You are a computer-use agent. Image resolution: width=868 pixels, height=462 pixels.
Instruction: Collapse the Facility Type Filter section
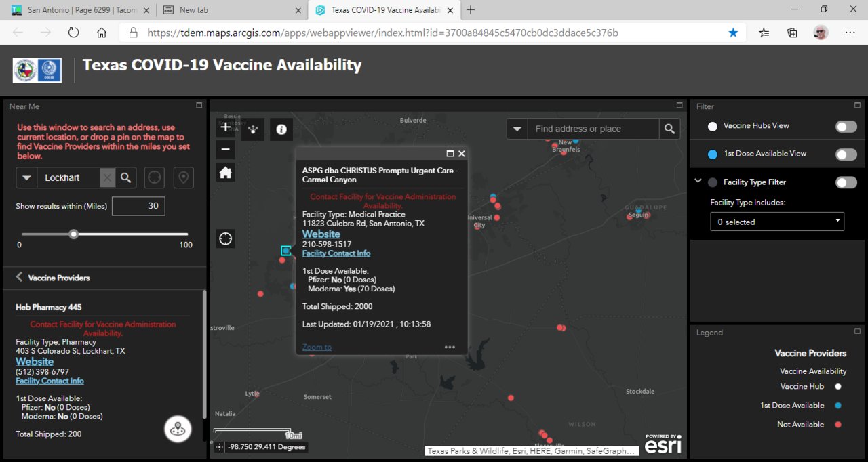(x=698, y=182)
